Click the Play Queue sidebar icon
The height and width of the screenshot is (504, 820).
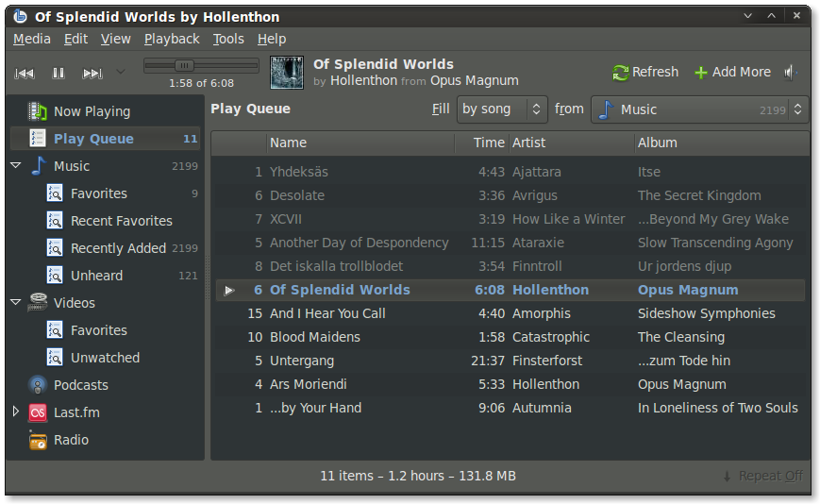click(37, 139)
